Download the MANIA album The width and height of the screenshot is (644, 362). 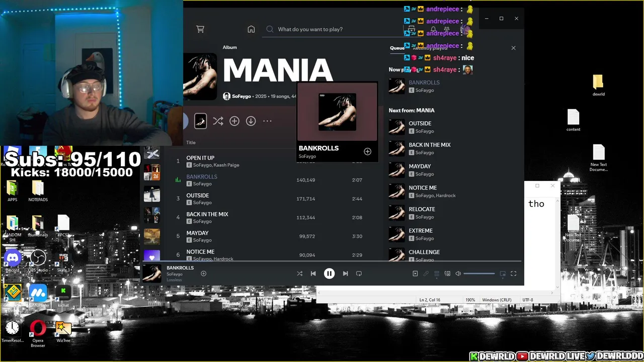[251, 121]
